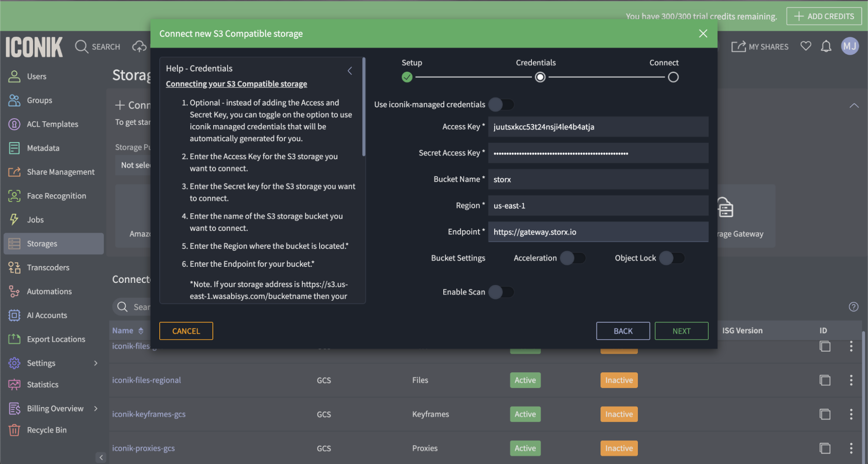Open the Storage Purpose dropdown
Viewport: 868px width, 464px height.
point(133,165)
